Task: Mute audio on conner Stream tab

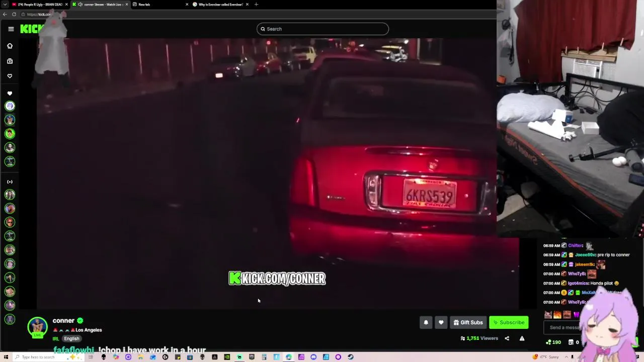Action: click(80, 5)
